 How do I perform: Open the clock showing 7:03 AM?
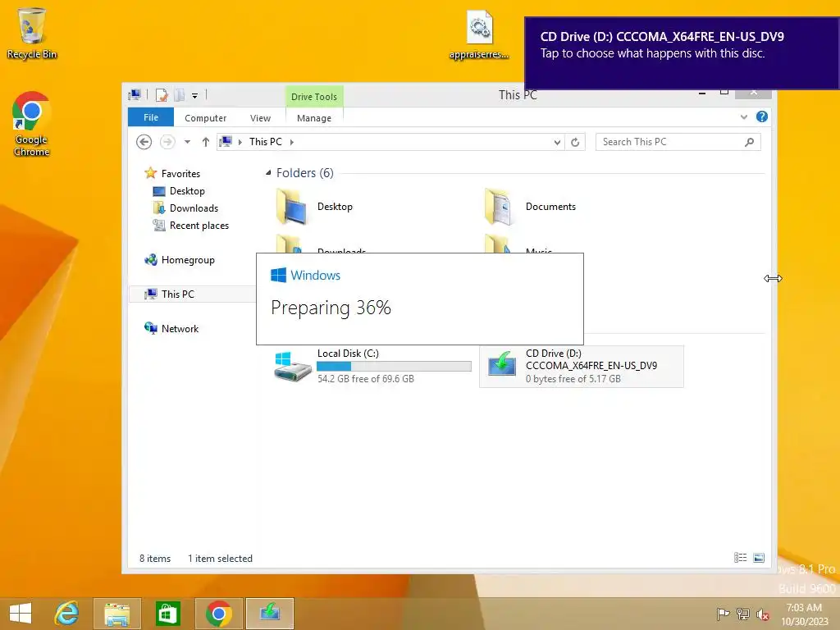click(x=804, y=614)
